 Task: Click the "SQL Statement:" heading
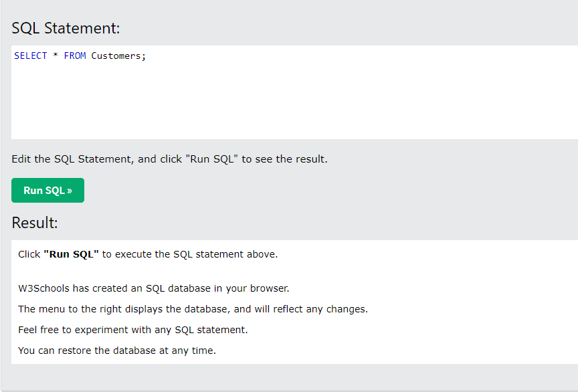pos(66,29)
